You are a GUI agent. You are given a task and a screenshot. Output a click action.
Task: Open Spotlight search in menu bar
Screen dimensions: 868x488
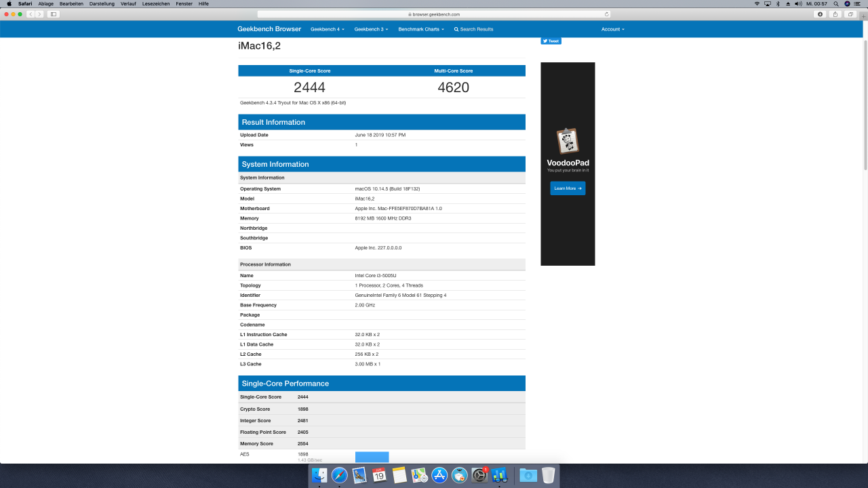(837, 3)
